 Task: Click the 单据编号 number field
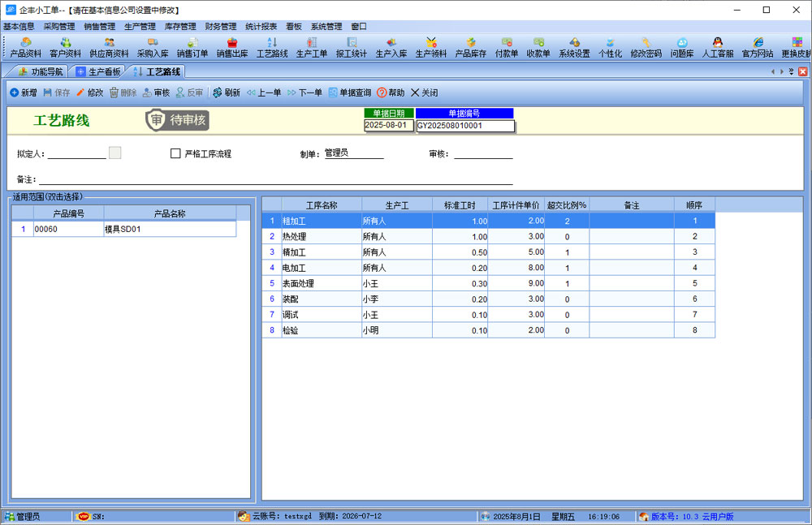tap(465, 126)
